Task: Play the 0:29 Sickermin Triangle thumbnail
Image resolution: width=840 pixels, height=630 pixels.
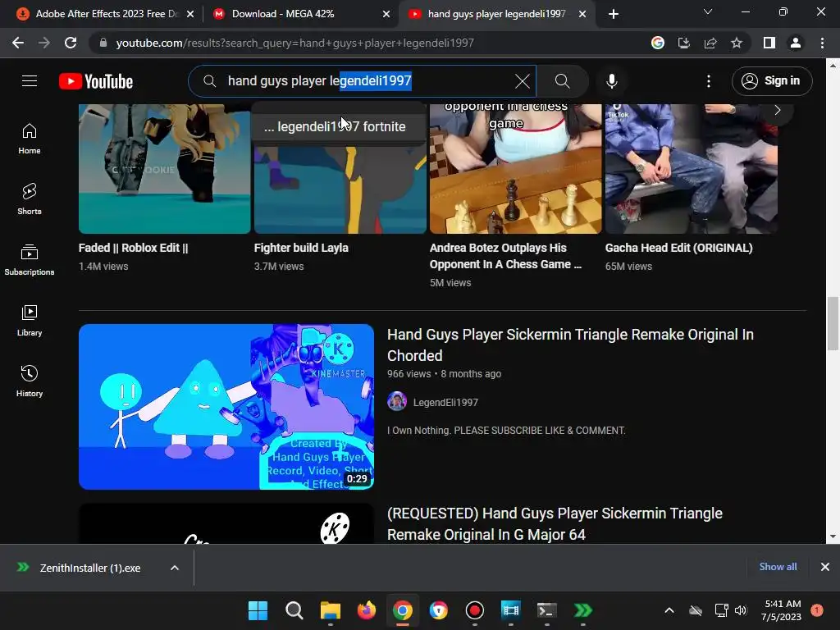Action: point(226,407)
